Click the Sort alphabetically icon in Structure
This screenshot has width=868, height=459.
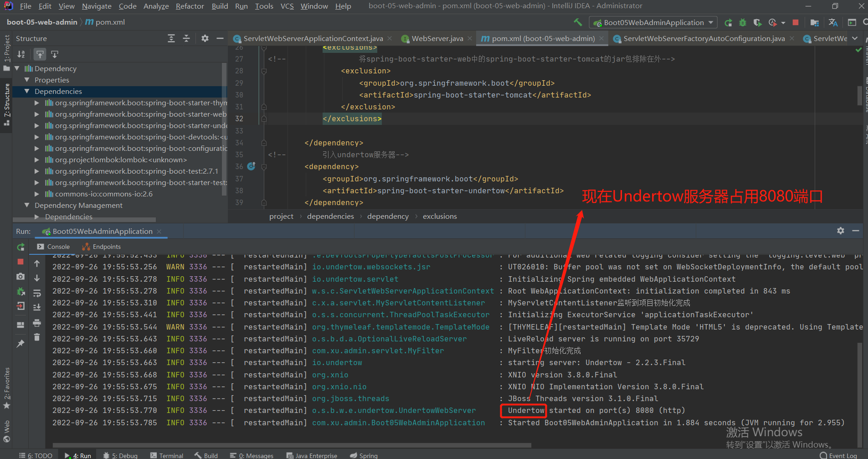pyautogui.click(x=21, y=54)
